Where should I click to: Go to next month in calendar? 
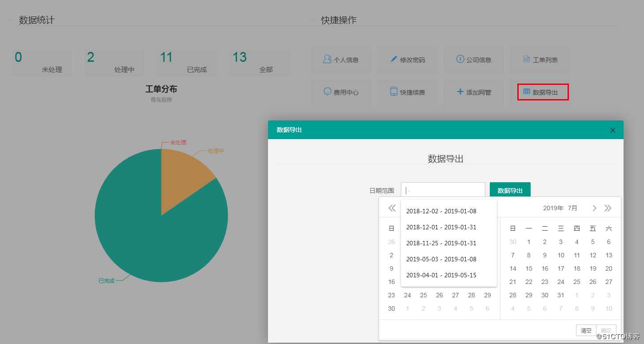(594, 208)
